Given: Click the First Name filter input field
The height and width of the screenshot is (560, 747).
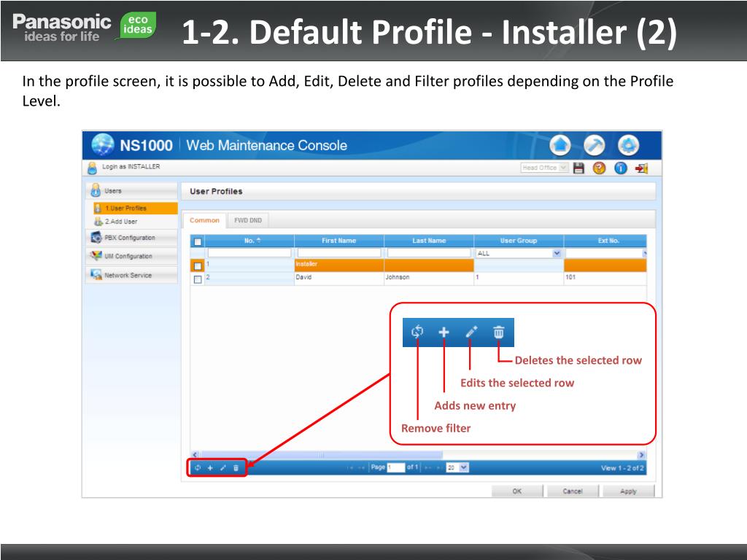Looking at the screenshot, I should tap(338, 253).
